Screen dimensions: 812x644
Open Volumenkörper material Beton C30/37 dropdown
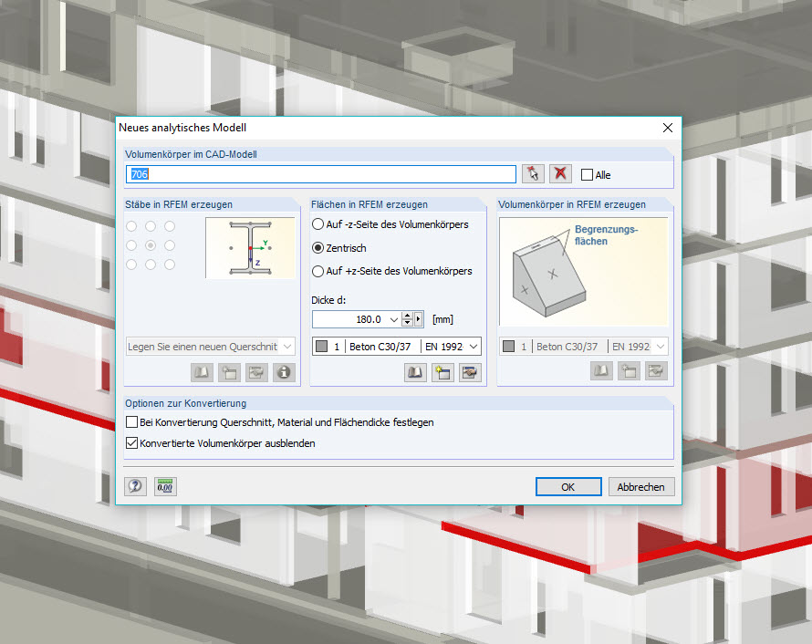tap(661, 347)
